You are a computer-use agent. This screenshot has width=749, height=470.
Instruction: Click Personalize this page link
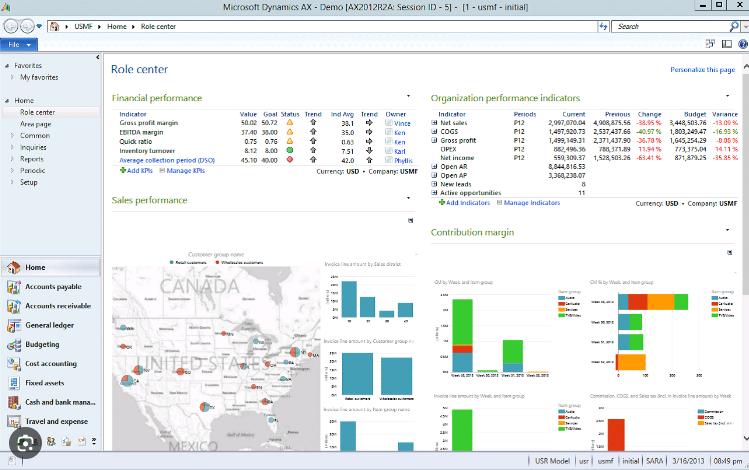(x=702, y=70)
